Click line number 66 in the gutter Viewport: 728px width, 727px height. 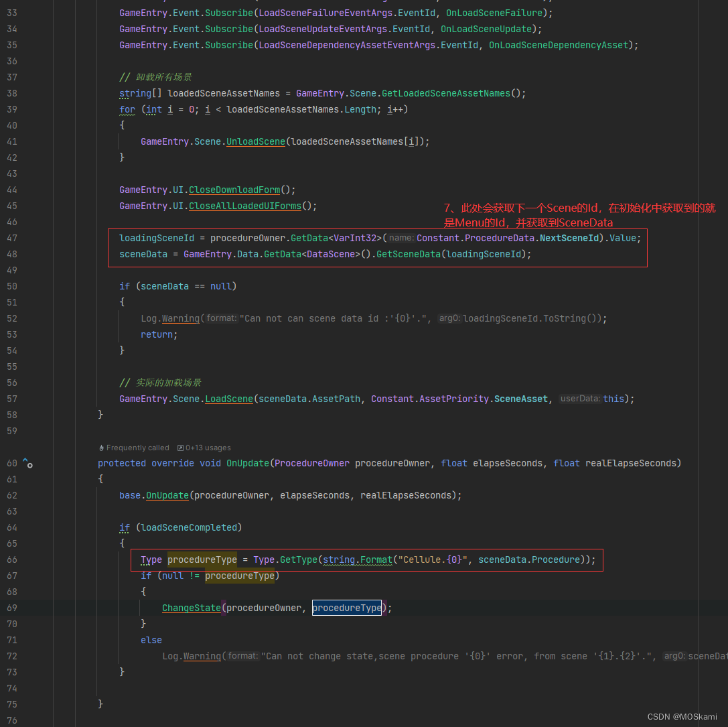tap(12, 559)
